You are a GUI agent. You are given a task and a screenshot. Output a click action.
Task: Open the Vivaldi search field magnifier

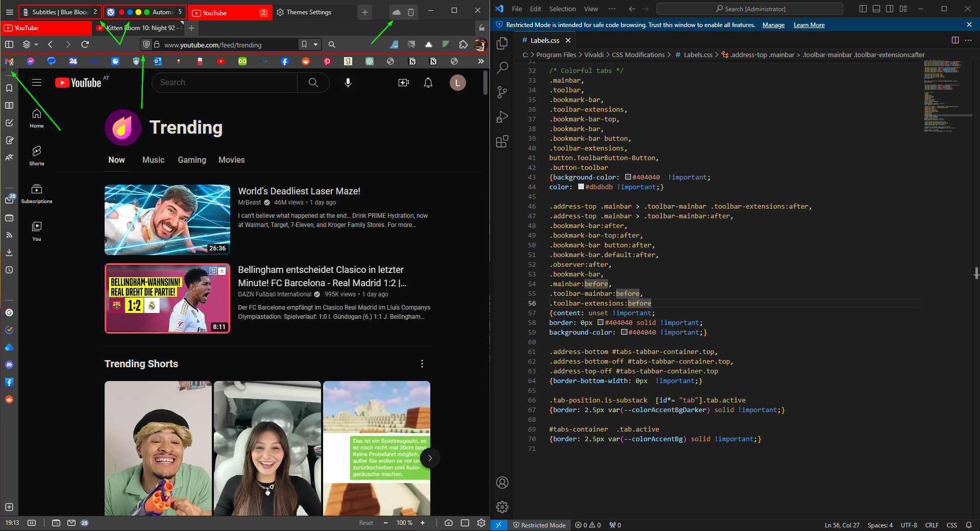click(332, 44)
